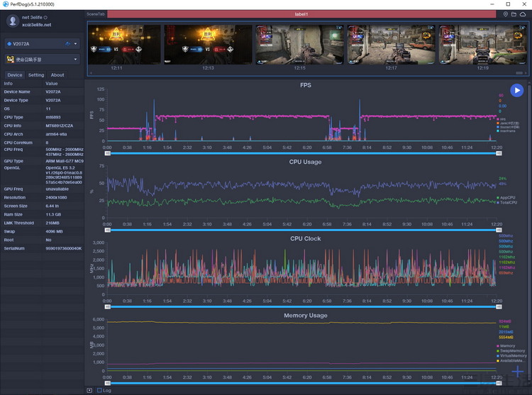Click the right range handle of FPS chart
This screenshot has width=532, height=395.
pos(499,154)
